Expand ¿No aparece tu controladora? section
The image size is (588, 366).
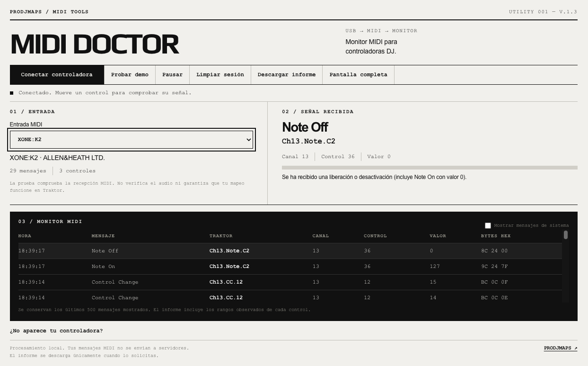point(56,331)
